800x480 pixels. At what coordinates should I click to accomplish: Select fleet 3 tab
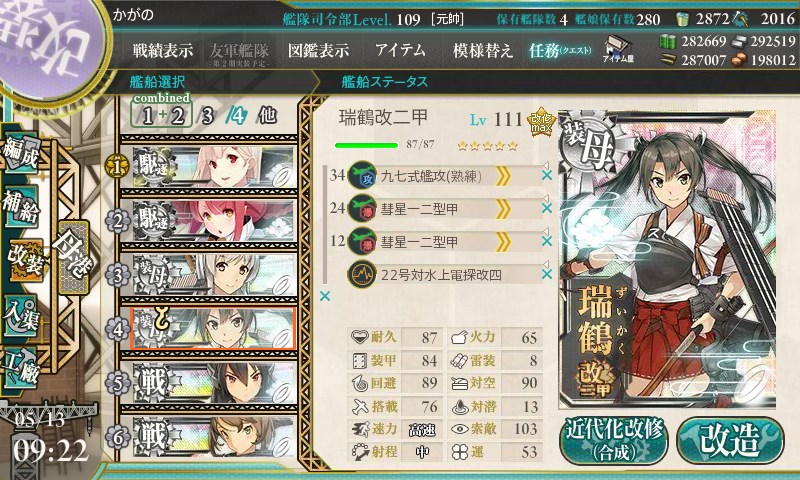pyautogui.click(x=207, y=116)
